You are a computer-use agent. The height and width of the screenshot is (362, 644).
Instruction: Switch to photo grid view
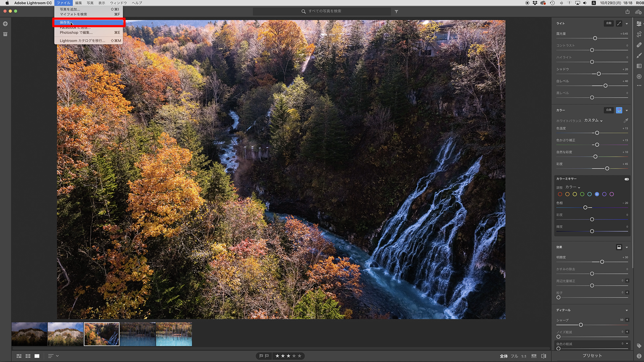pos(19,356)
